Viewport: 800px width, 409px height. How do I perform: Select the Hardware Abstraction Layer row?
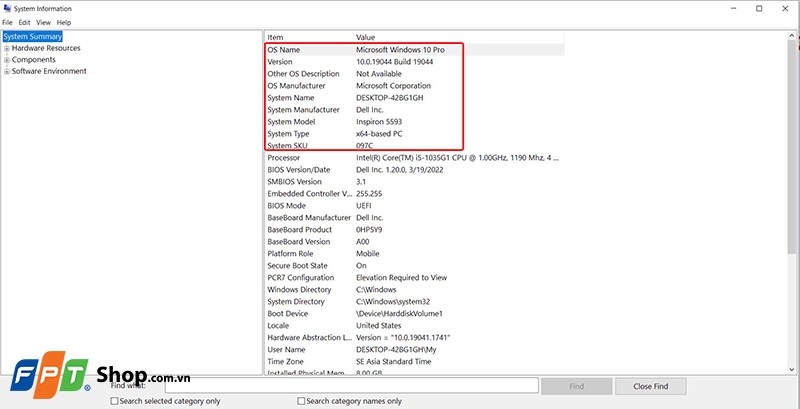[x=414, y=337]
